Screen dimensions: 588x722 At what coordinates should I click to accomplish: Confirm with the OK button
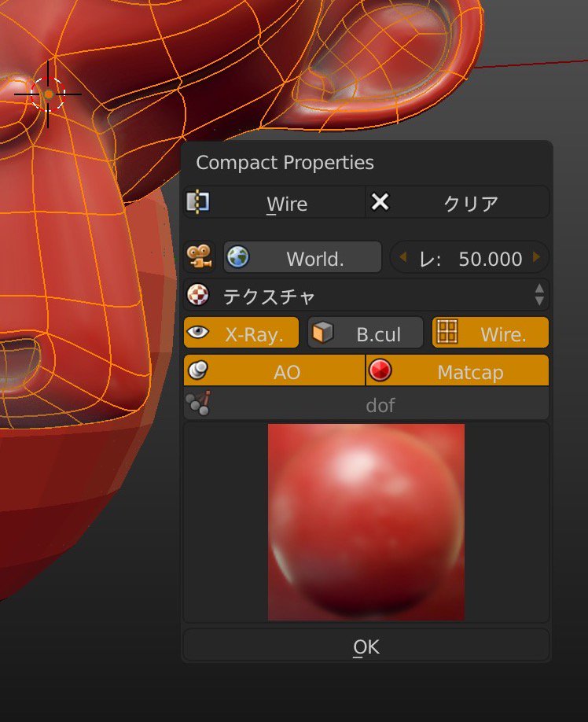[x=366, y=646]
